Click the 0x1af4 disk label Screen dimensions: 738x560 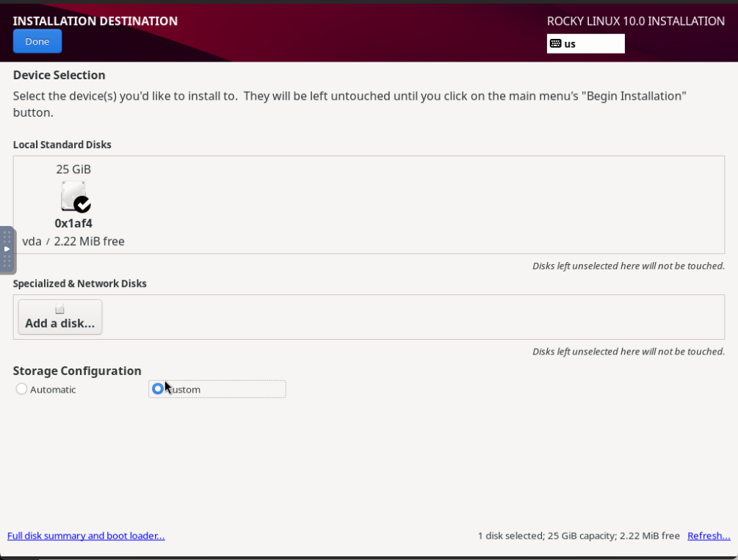pos(73,223)
